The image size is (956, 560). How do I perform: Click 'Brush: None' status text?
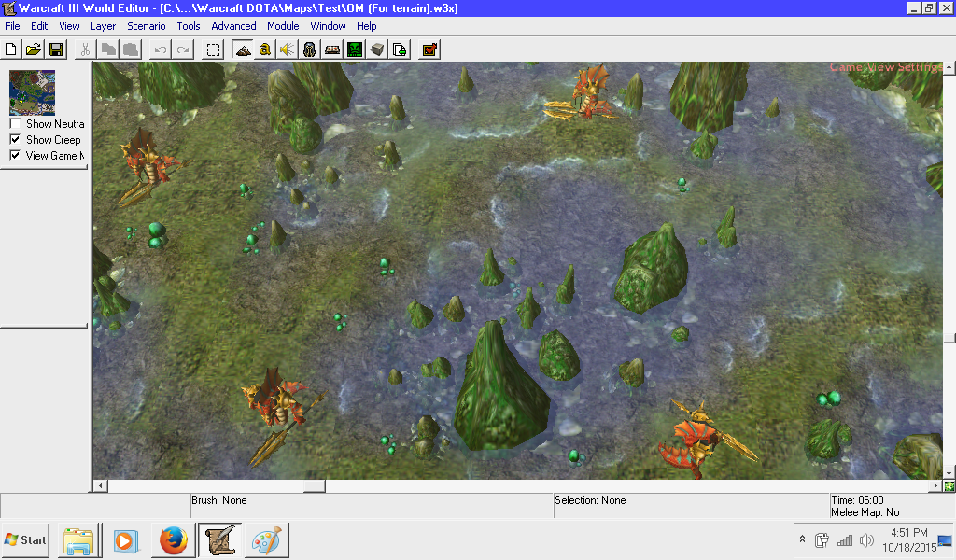tap(218, 500)
